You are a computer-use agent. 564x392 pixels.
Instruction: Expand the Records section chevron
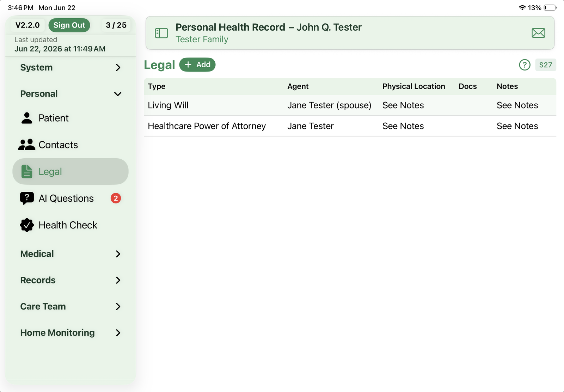(x=118, y=280)
